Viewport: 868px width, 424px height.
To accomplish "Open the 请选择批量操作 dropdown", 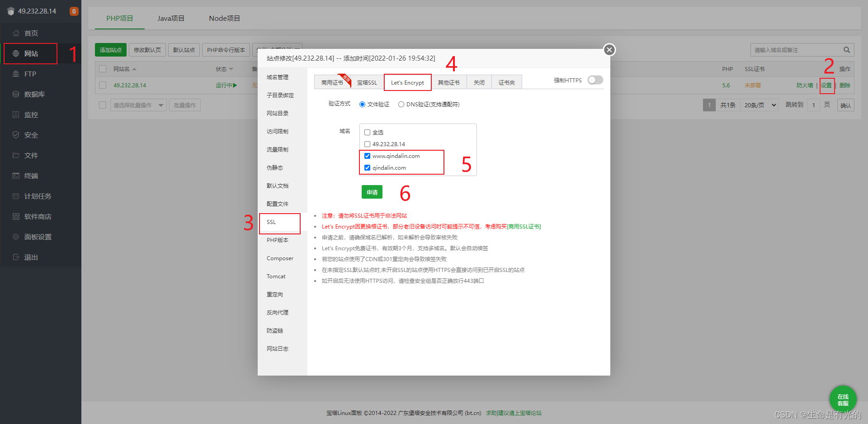I will pos(138,105).
